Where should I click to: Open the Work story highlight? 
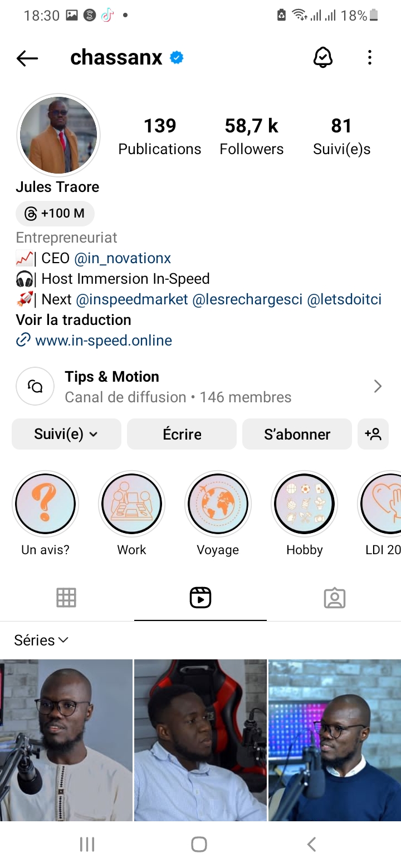pyautogui.click(x=131, y=505)
